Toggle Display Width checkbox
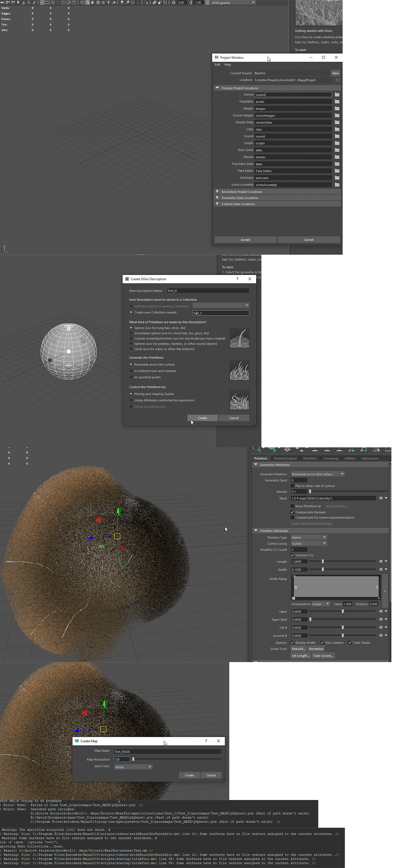The image size is (394, 868). click(x=292, y=642)
